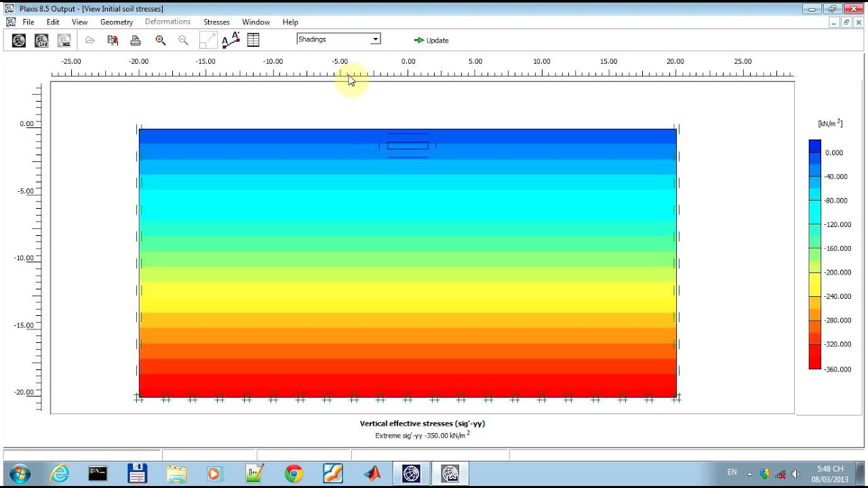
Task: Restore the inner document window
Action: [846, 22]
